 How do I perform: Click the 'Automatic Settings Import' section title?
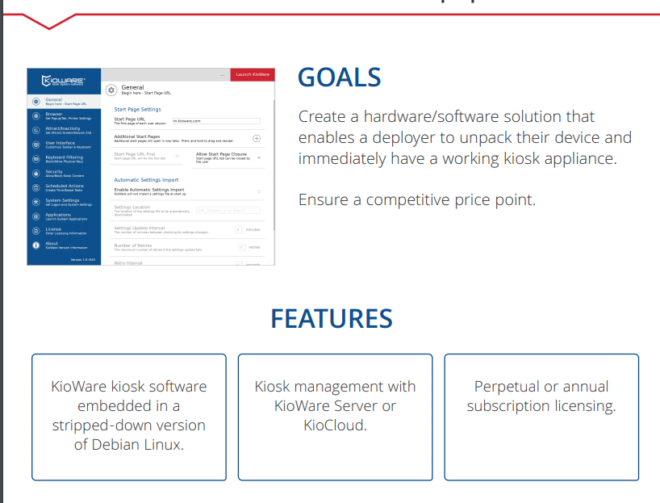pyautogui.click(x=146, y=180)
